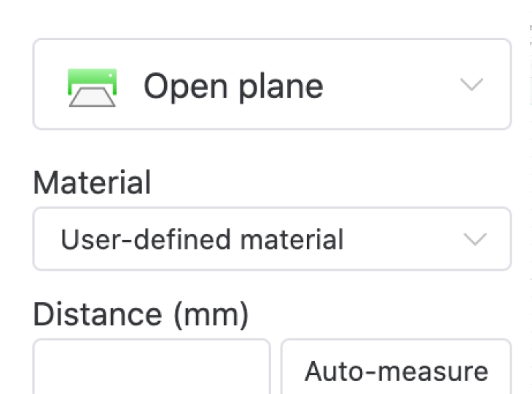
Task: Open the Open plane type dropdown
Action: 272,85
